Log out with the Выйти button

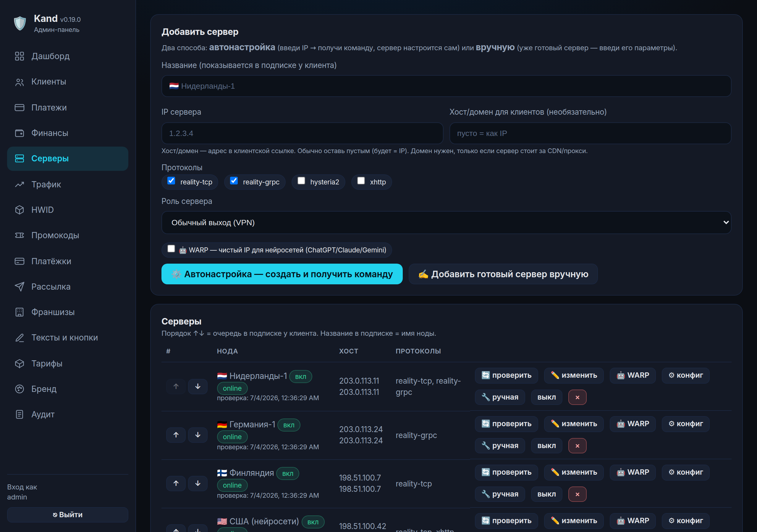pyautogui.click(x=68, y=515)
